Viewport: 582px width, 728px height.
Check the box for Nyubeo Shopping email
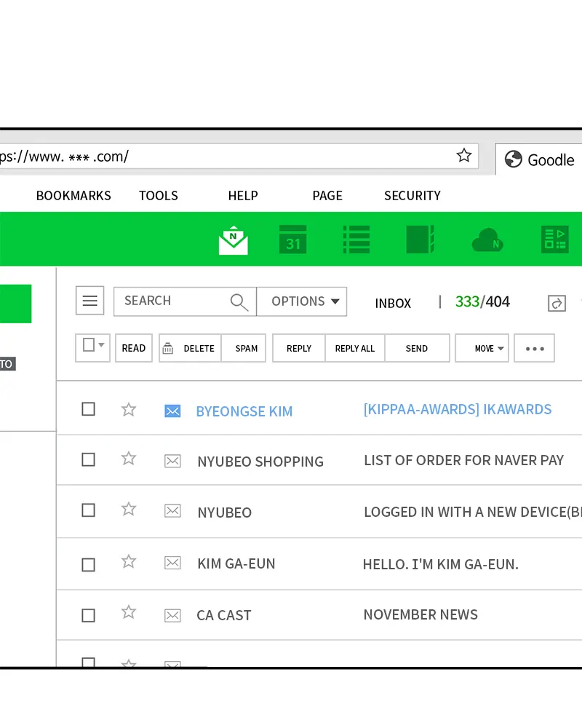(89, 460)
